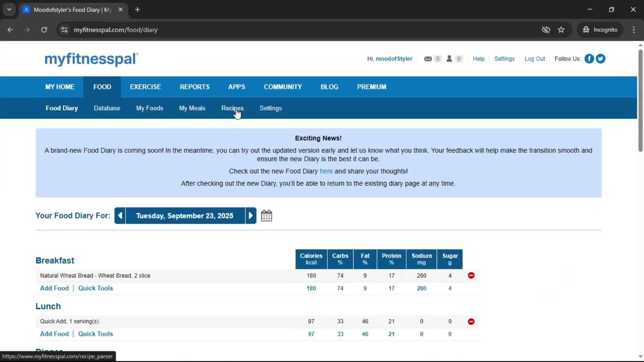This screenshot has height=362, width=644.
Task: Open the Facebook follow icon
Action: (589, 59)
